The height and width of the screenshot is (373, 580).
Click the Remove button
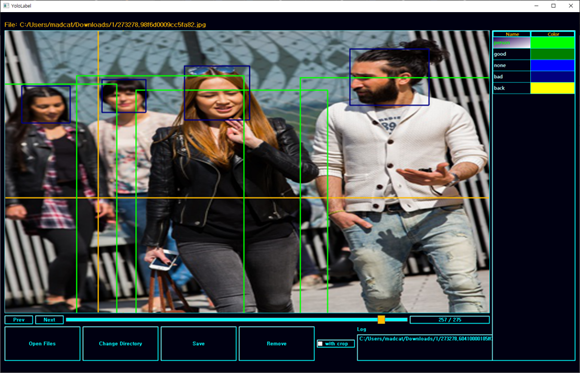[277, 343]
